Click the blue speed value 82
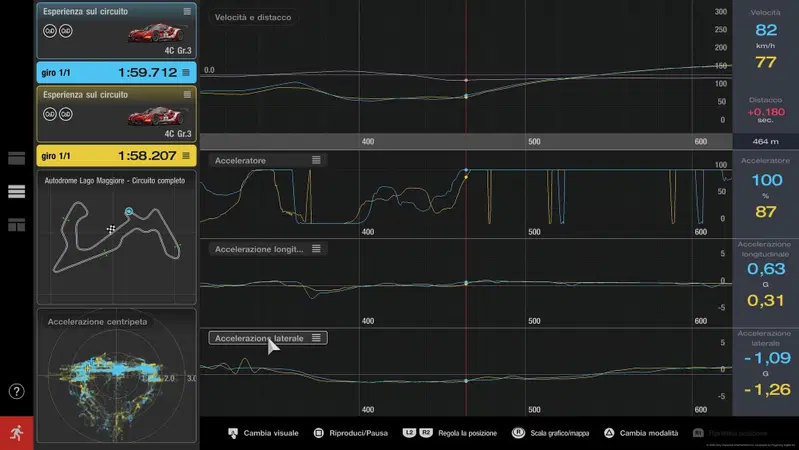The height and width of the screenshot is (450, 799). pos(766,30)
